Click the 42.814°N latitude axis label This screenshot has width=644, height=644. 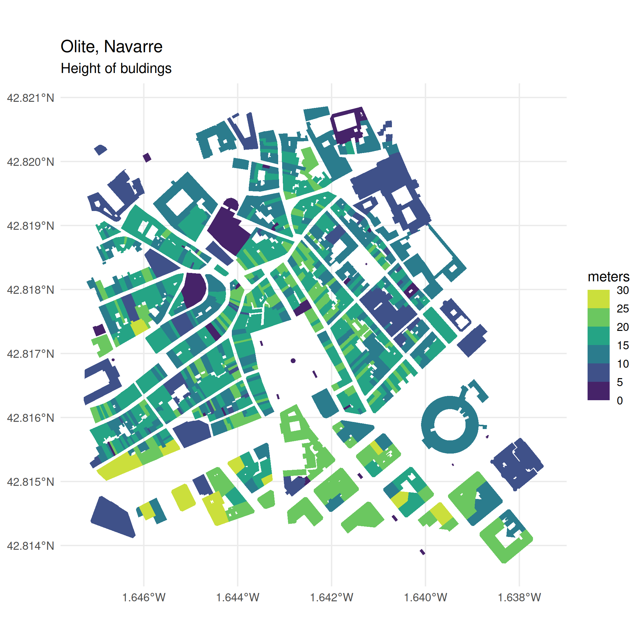tap(31, 546)
